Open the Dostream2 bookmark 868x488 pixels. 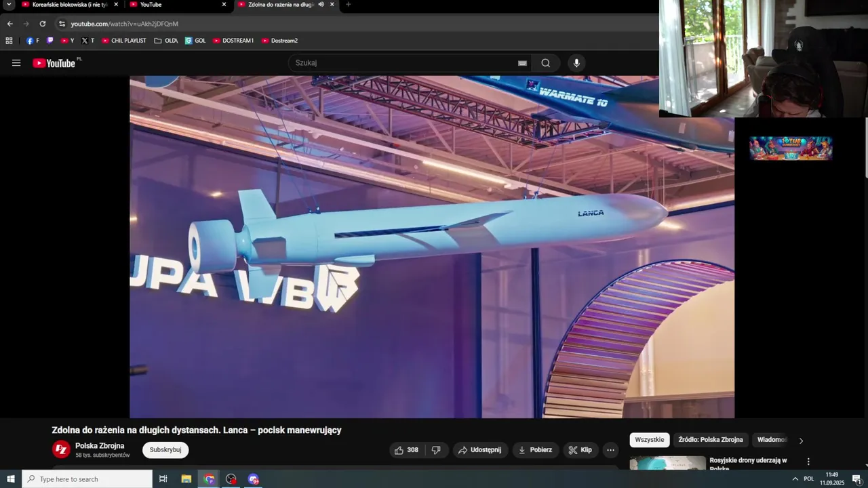coord(279,41)
